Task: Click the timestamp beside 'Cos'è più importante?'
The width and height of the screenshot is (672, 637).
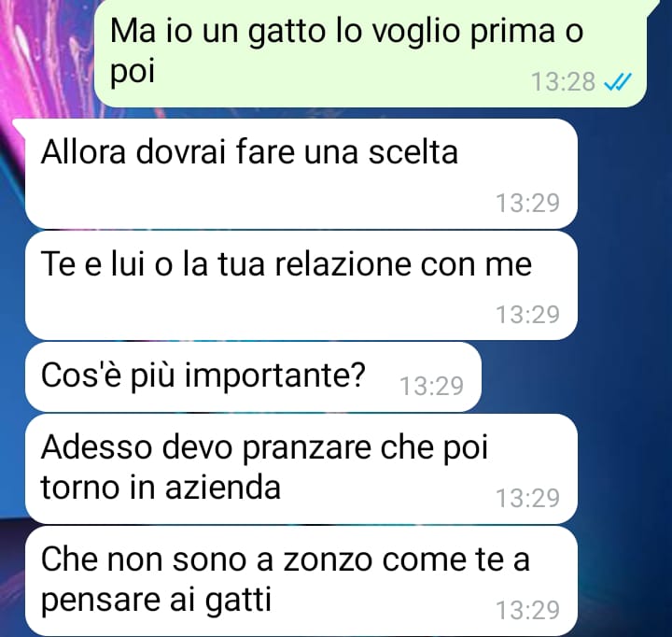Action: (431, 386)
